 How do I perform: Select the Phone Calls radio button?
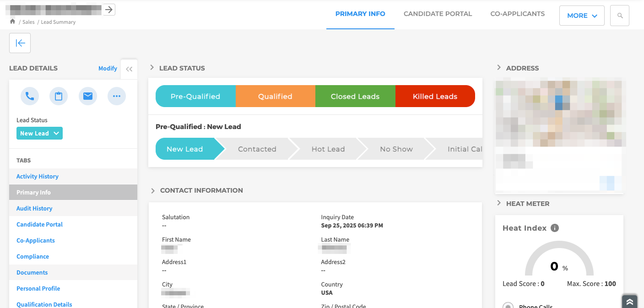(508, 306)
